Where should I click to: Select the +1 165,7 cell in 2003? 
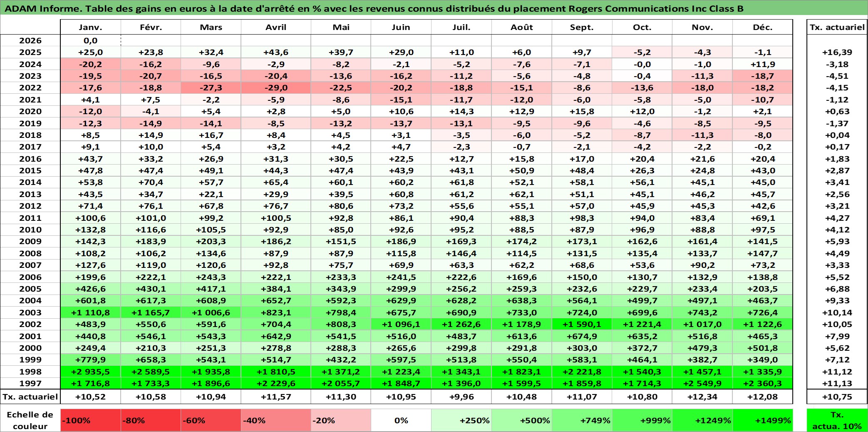[151, 312]
